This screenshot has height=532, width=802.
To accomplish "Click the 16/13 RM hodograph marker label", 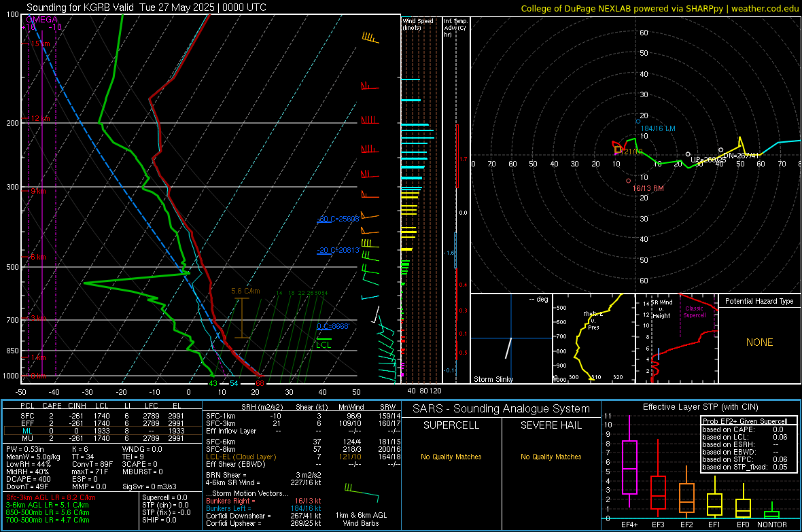I will point(648,189).
